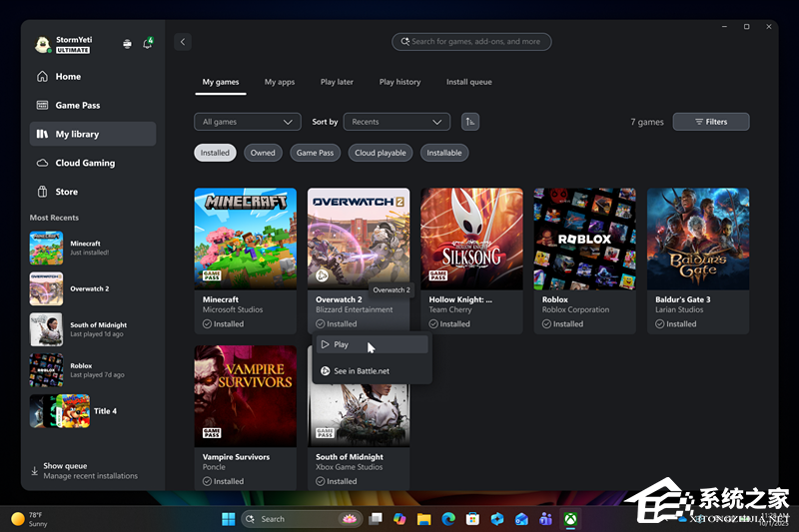Image resolution: width=799 pixels, height=532 pixels.
Task: Click the 7 games count text
Action: pyautogui.click(x=647, y=122)
